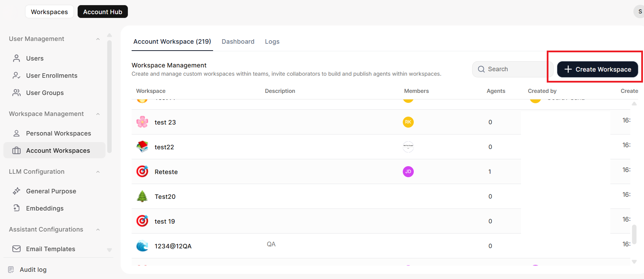644x279 pixels.
Task: Collapse the Workspace Management section
Action: [98, 114]
